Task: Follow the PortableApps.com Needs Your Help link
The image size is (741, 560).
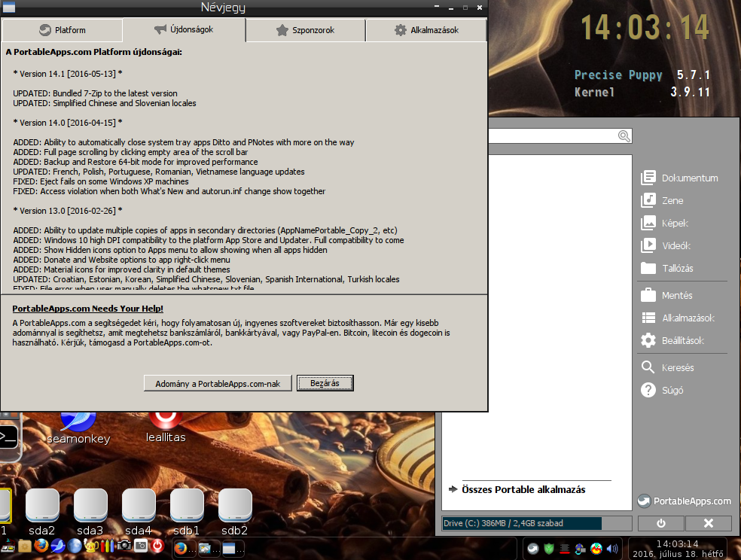Action: 88,309
